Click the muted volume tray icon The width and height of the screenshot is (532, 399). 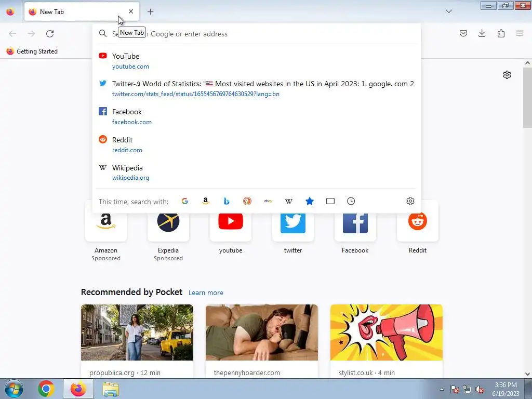pos(480,389)
